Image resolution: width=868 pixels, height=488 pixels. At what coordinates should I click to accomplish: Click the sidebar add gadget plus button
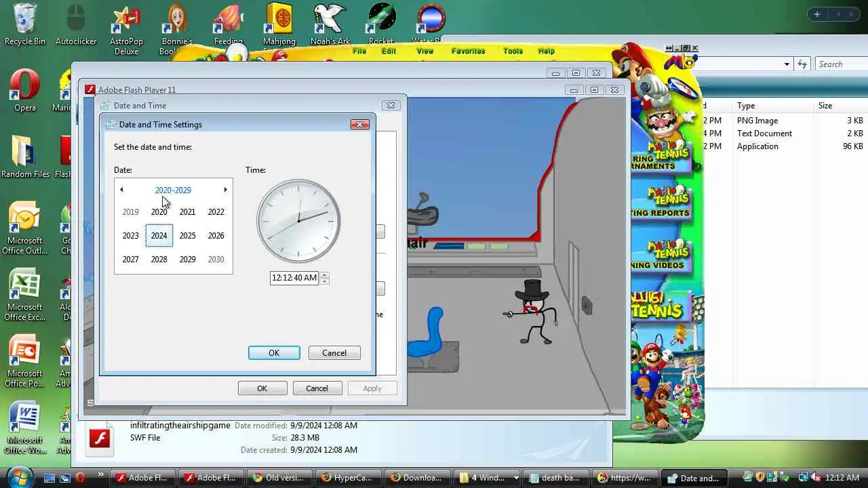817,14
